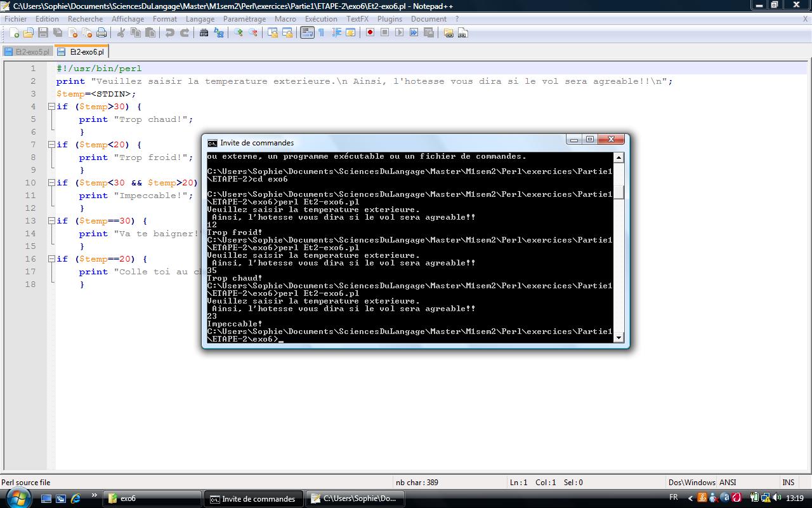Click "nb char : 389" in status bar
Image resolution: width=812 pixels, height=508 pixels.
pyautogui.click(x=416, y=483)
